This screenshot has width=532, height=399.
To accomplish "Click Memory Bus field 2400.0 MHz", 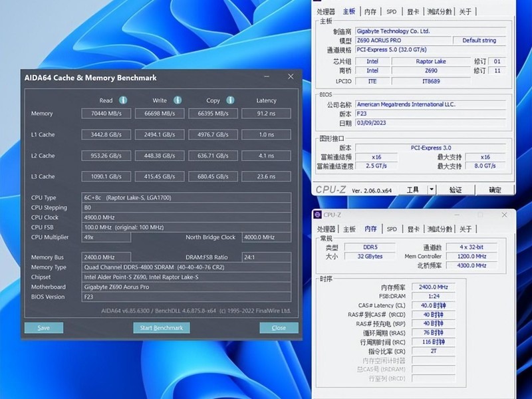I will [106, 257].
